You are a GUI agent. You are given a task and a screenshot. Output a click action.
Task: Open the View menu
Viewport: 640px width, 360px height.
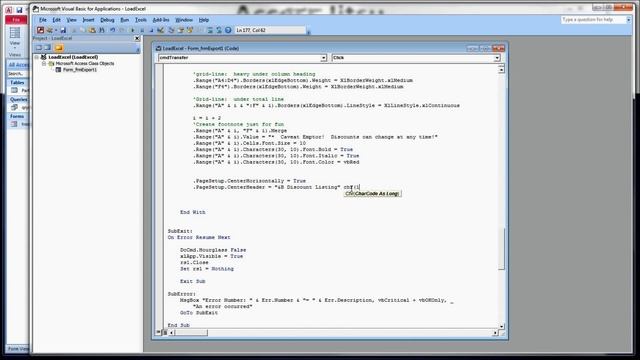(71, 20)
